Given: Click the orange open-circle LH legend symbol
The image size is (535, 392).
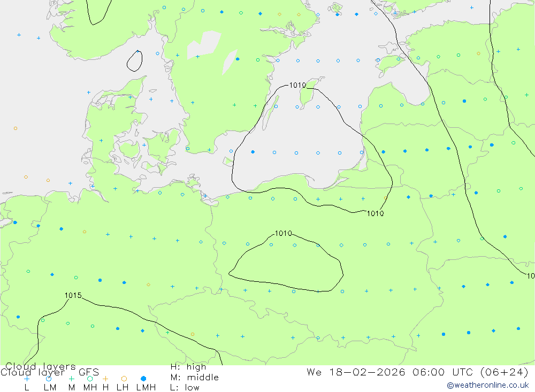Looking at the screenshot, I should coord(124,379).
